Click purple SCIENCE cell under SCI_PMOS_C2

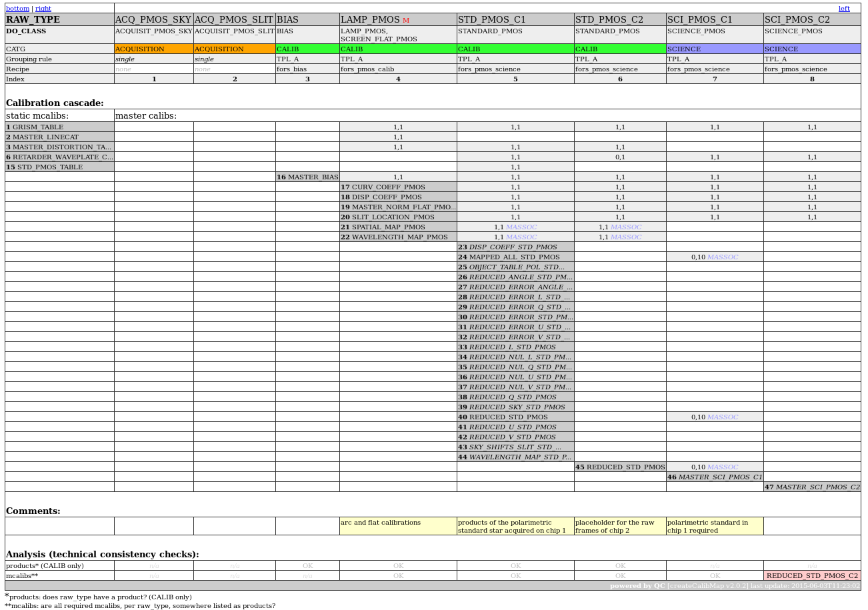pyautogui.click(x=811, y=49)
